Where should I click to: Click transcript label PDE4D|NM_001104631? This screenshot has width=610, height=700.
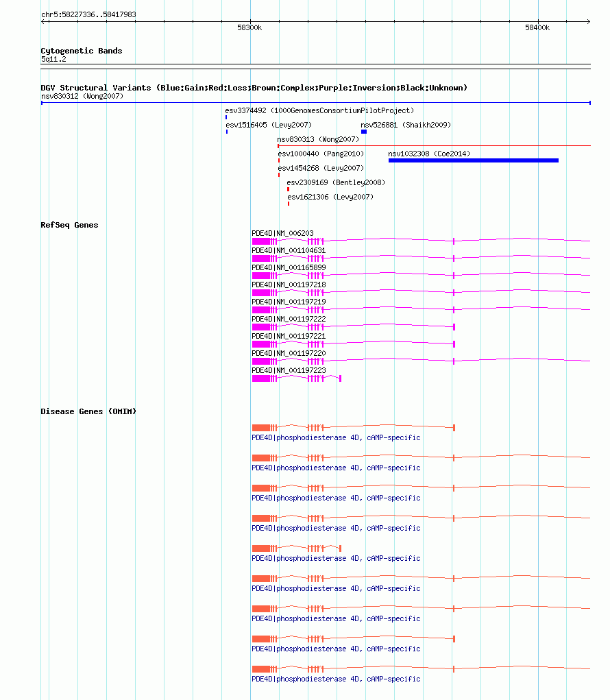(289, 250)
